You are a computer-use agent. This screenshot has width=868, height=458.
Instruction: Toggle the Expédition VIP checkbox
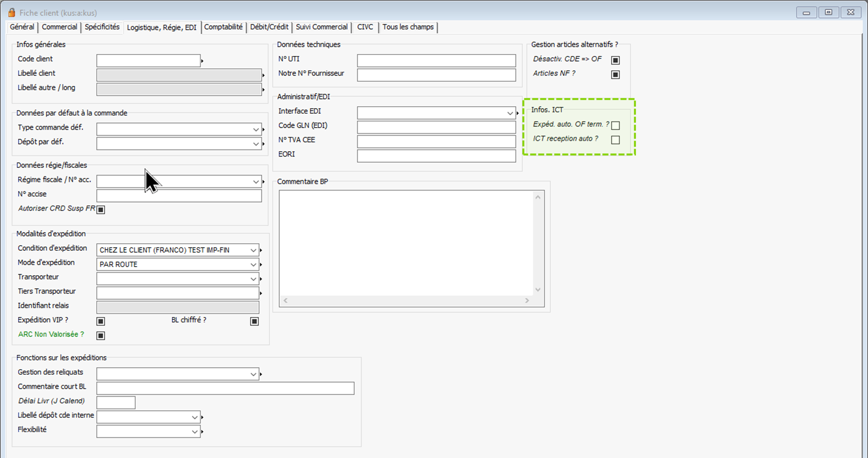[101, 321]
